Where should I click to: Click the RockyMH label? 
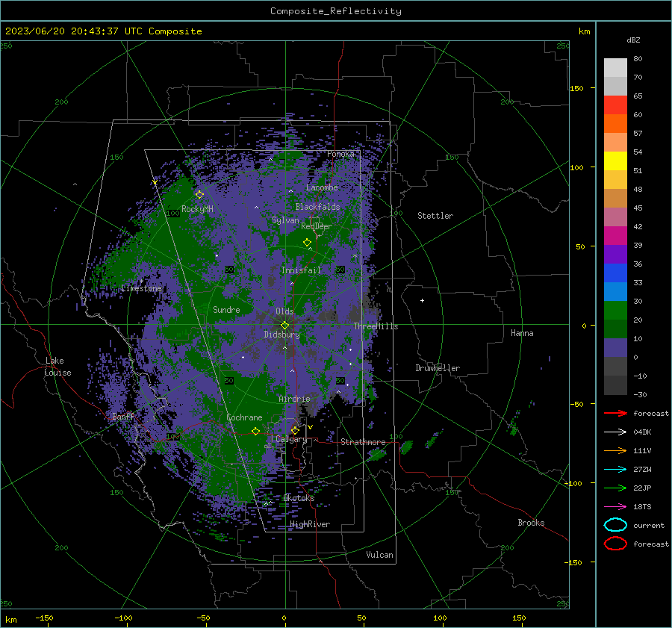(x=197, y=209)
